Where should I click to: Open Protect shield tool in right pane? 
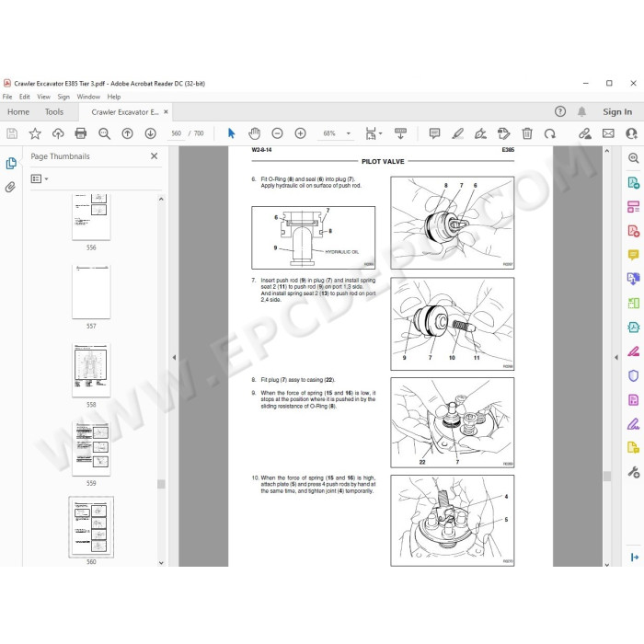point(633,375)
